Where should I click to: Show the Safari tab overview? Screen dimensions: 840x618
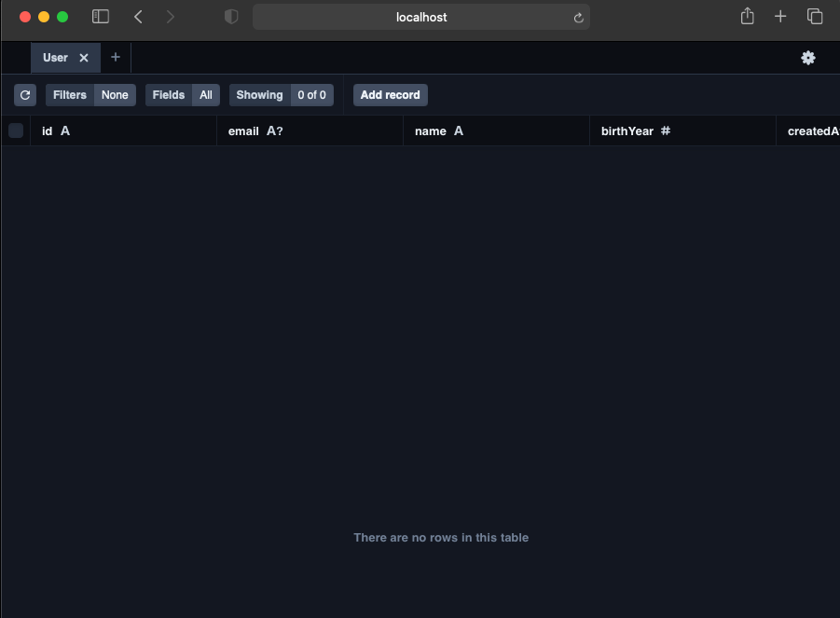(814, 16)
